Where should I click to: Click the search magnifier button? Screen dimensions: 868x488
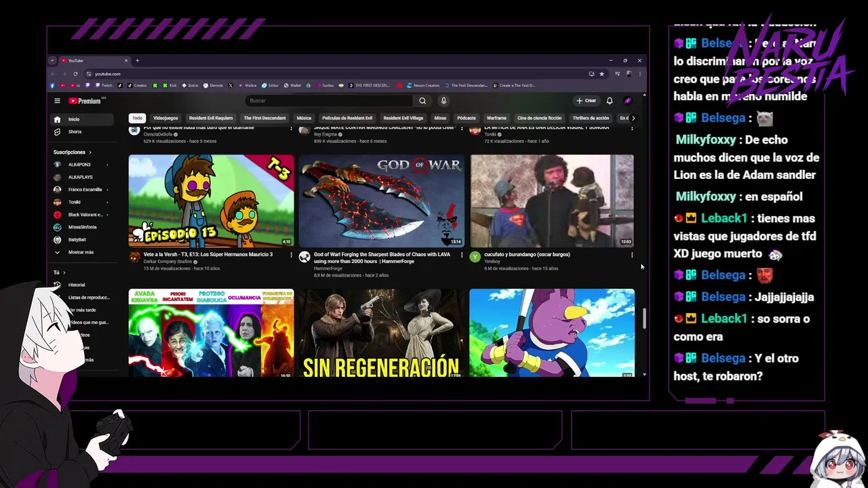(x=422, y=101)
